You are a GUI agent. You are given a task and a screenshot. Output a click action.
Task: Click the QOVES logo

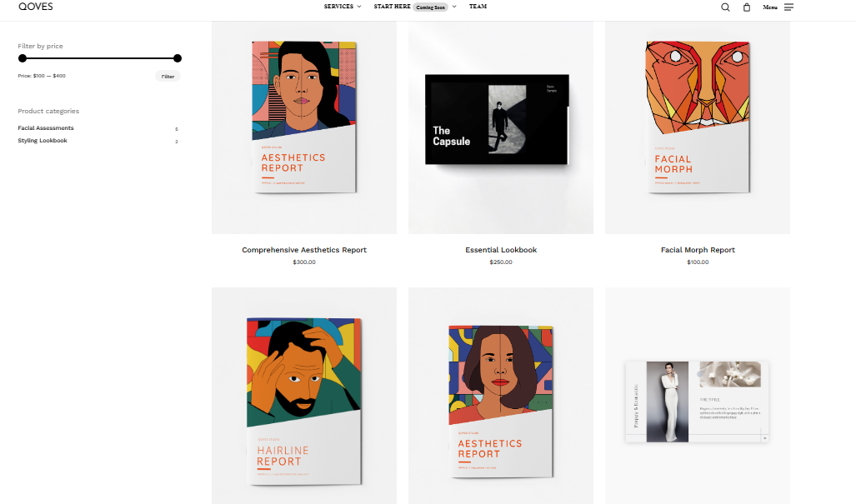click(36, 7)
